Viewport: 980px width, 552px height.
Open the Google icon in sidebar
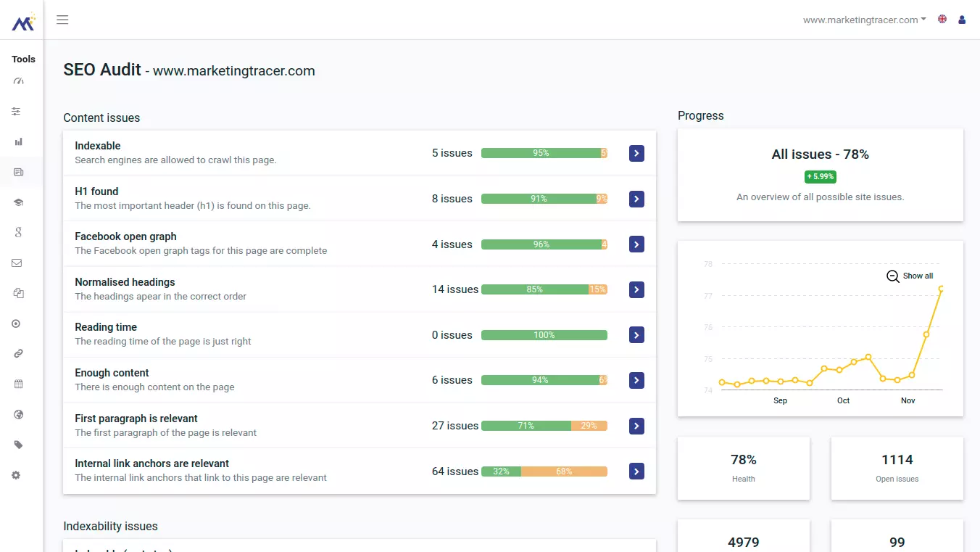[x=19, y=232]
